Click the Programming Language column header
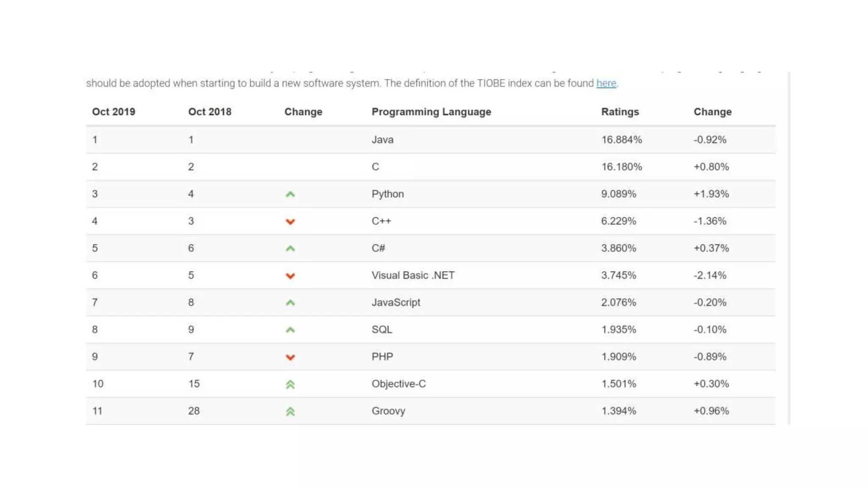The width and height of the screenshot is (868, 488). pyautogui.click(x=431, y=112)
